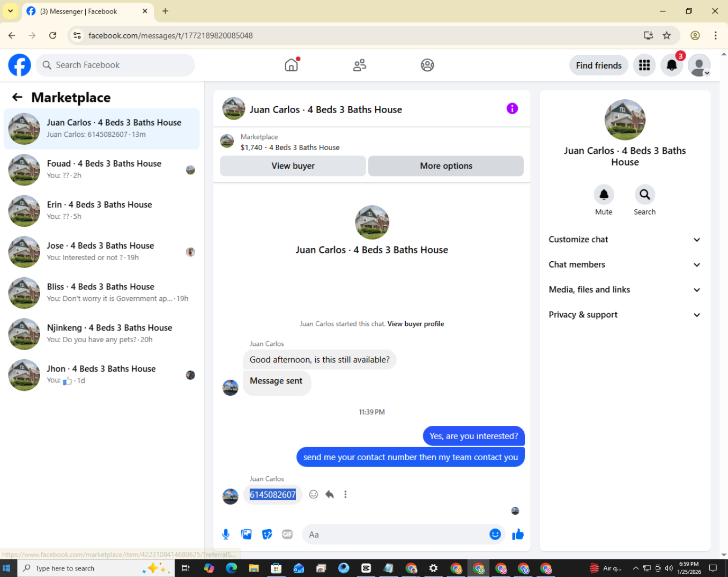This screenshot has width=728, height=577.
Task: Open the Friends icon in top navigation
Action: coord(360,65)
